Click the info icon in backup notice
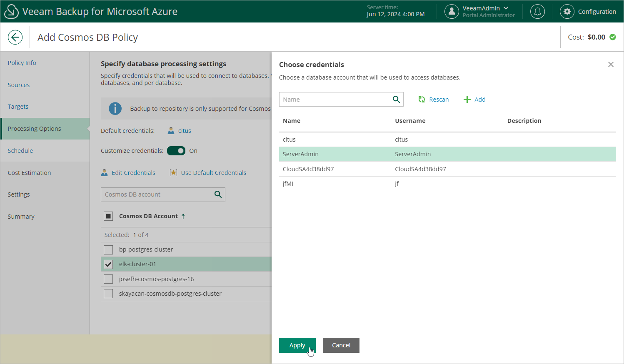 115,109
